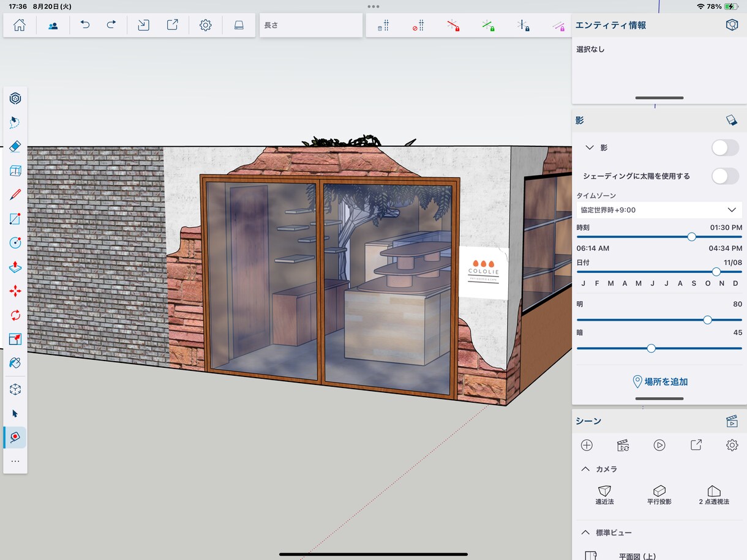
Task: Open scene settings gear in シーン panel
Action: coord(732,446)
